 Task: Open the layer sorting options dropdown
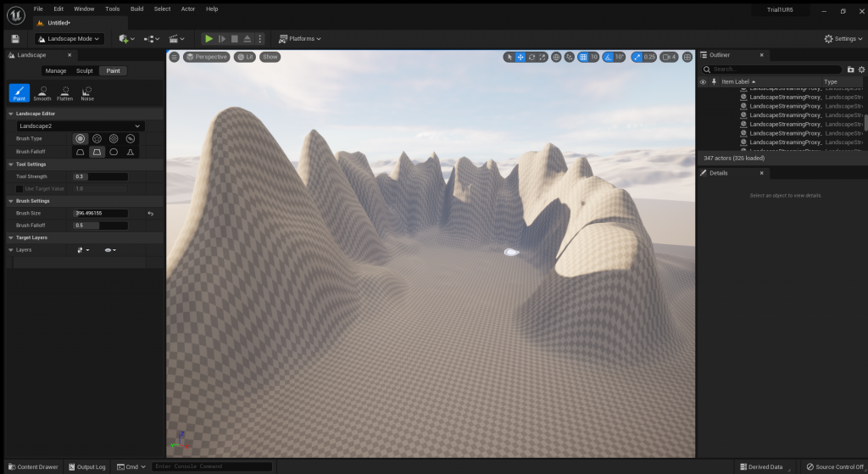83,250
